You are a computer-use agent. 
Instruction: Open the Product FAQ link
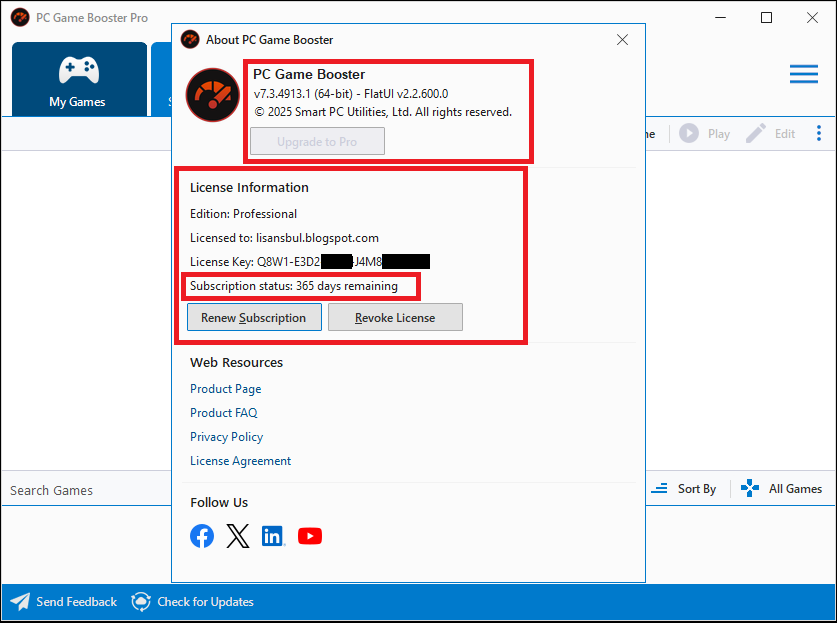tap(224, 413)
